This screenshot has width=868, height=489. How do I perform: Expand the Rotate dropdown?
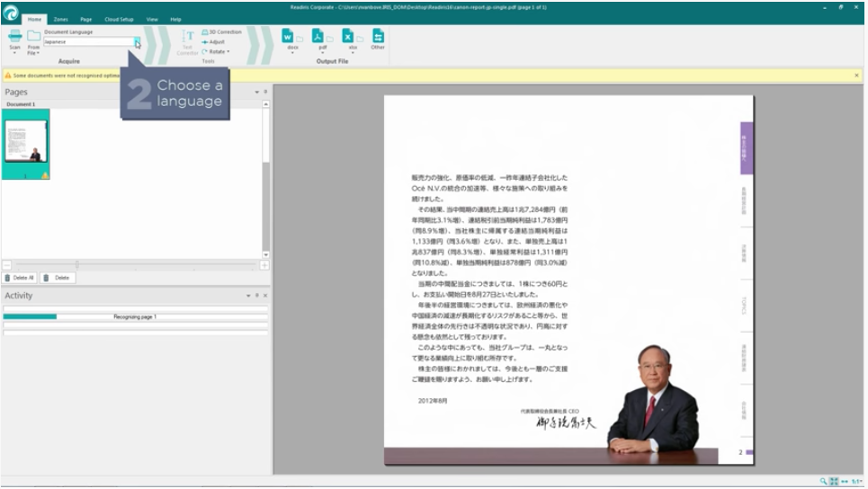(217, 51)
